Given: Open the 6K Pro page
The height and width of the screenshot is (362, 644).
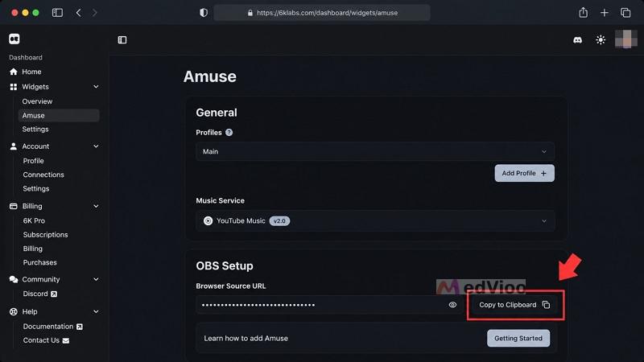Looking at the screenshot, I should [34, 220].
